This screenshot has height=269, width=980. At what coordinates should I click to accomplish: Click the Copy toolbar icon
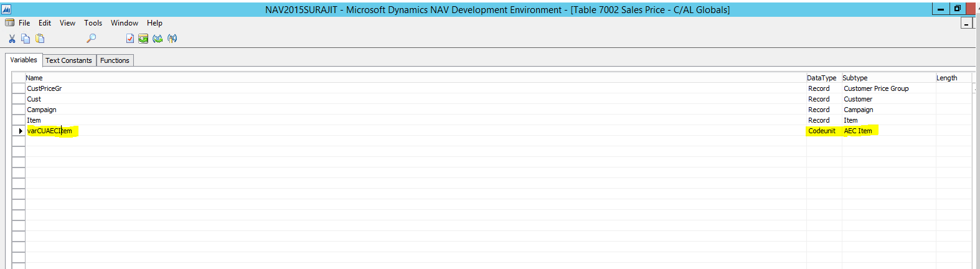[26, 39]
